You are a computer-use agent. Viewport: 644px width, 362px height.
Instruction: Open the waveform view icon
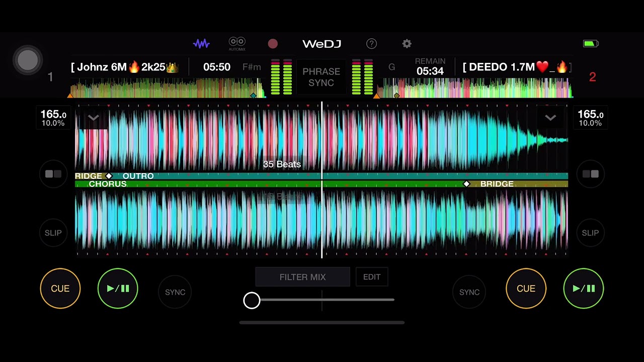tap(201, 44)
